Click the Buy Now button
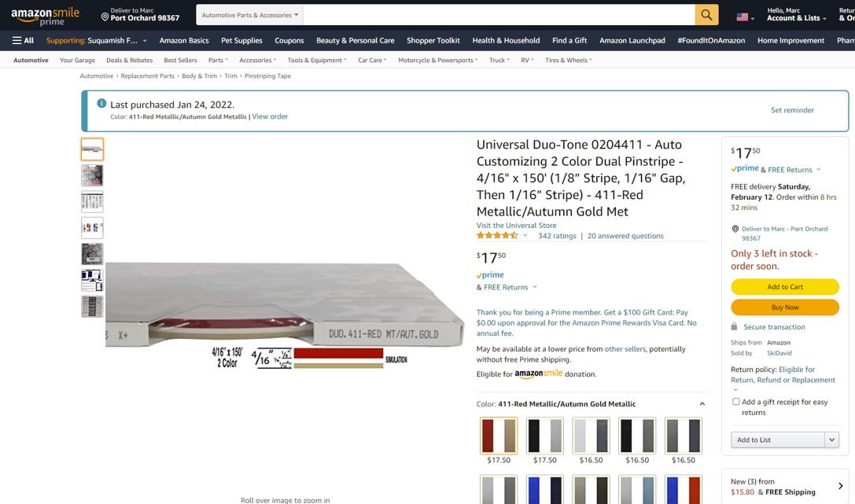Screen dimensions: 855x504 (785, 307)
